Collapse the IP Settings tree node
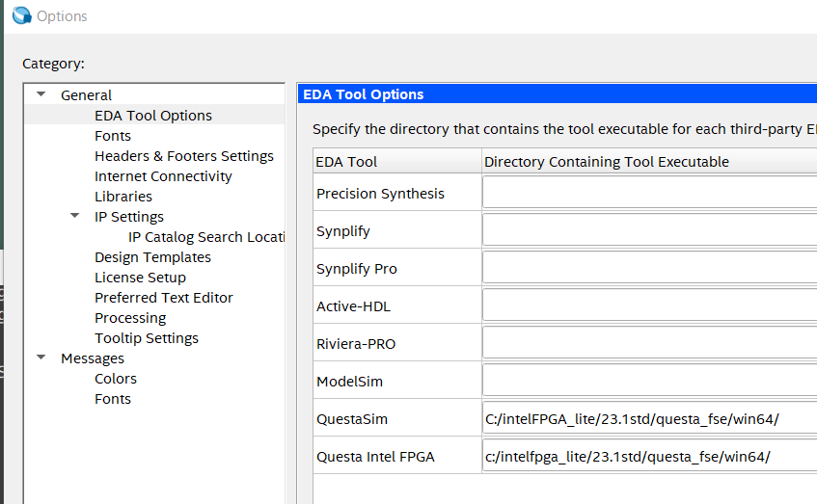 75,216
